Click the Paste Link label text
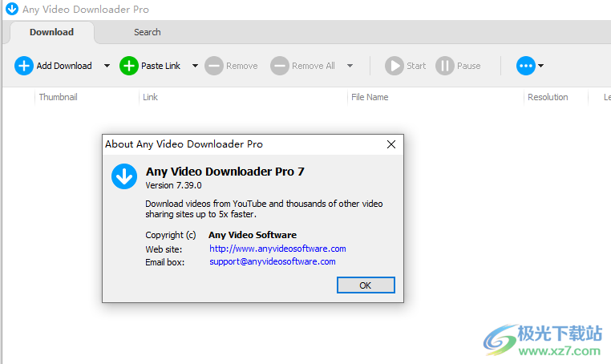611x364 pixels. (160, 66)
